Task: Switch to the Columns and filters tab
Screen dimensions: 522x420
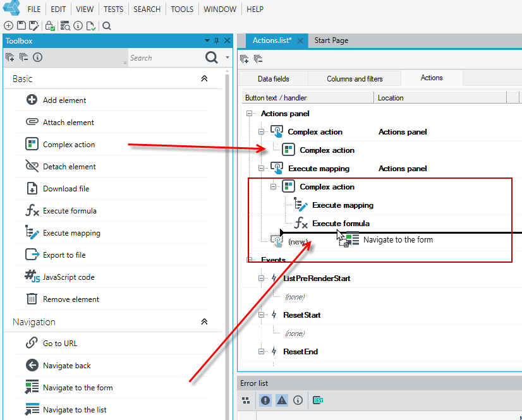Action: click(355, 78)
